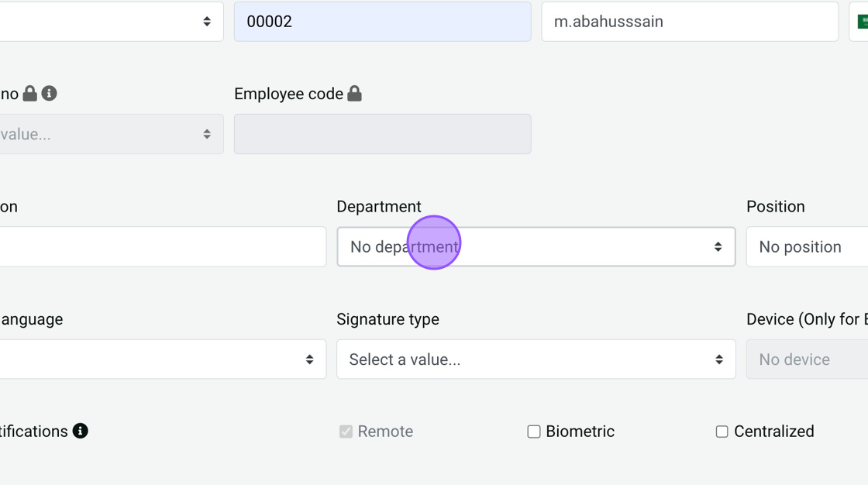Enable the Biometric checkbox
This screenshot has width=868, height=485.
click(534, 432)
